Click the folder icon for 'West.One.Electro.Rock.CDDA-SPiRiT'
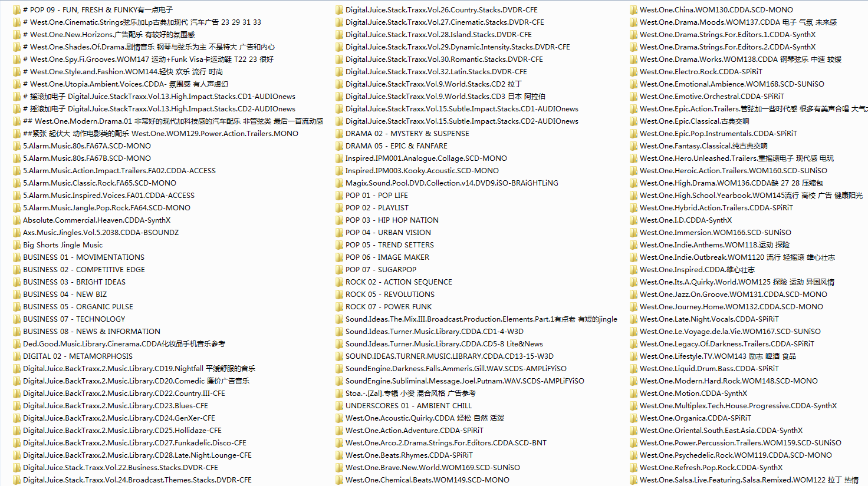The width and height of the screenshot is (868, 486). tap(633, 72)
